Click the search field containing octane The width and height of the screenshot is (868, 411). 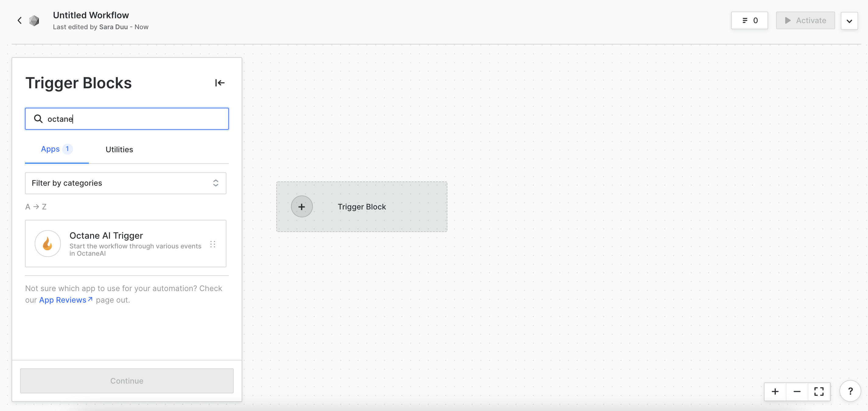[x=135, y=119]
